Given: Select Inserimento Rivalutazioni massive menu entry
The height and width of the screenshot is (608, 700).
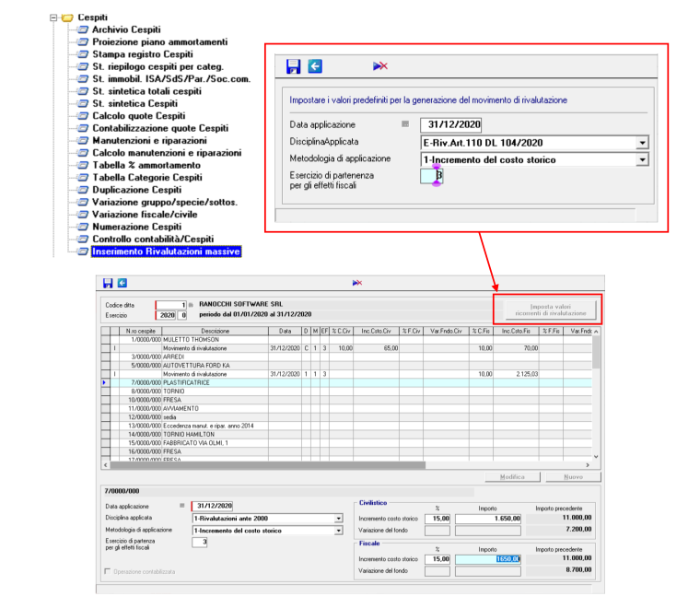Looking at the screenshot, I should tap(166, 251).
